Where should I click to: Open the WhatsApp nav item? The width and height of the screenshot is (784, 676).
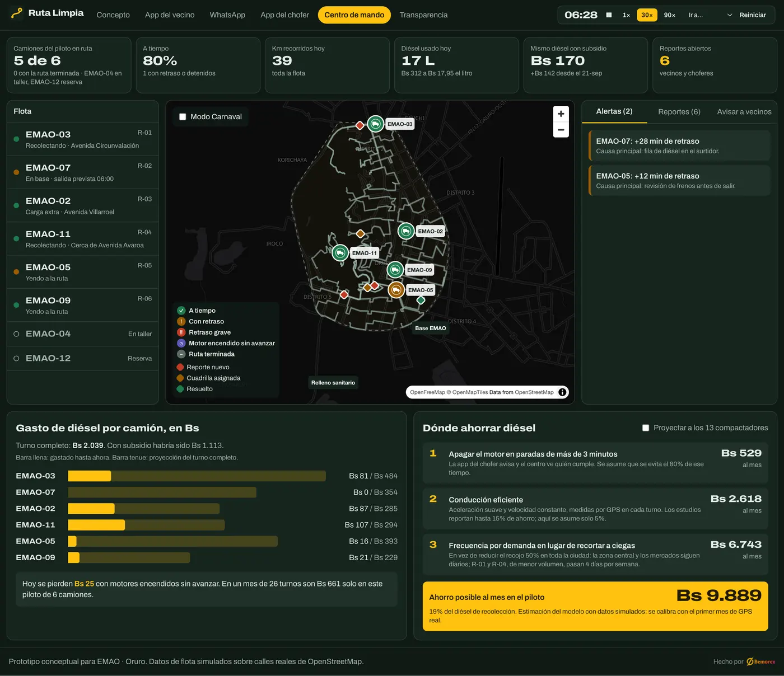tap(227, 15)
